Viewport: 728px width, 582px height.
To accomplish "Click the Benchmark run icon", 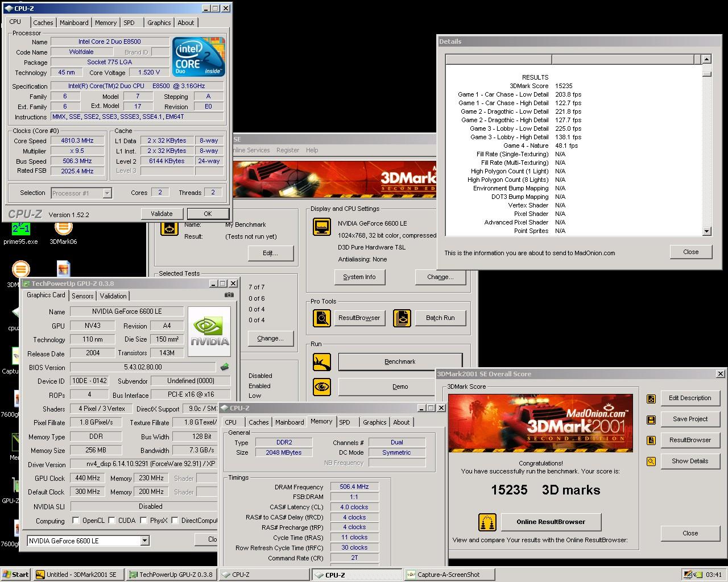I will point(322,361).
